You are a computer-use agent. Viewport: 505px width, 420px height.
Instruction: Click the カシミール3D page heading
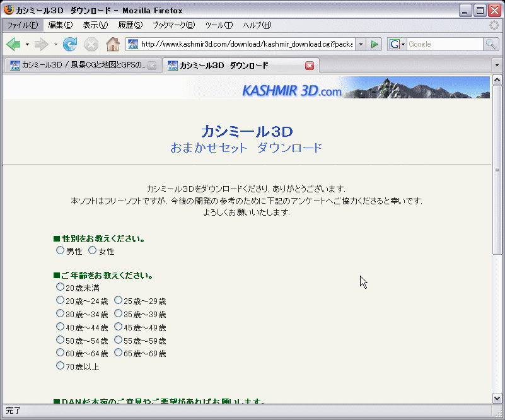[247, 131]
